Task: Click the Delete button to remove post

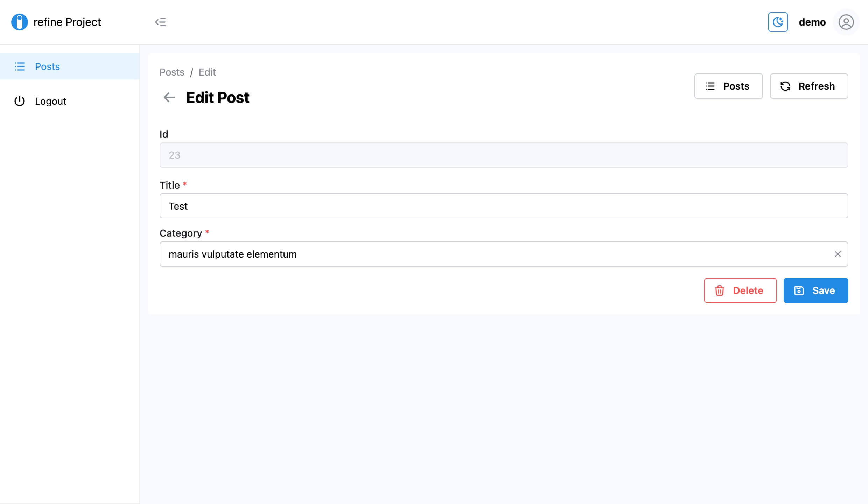Action: click(x=740, y=290)
